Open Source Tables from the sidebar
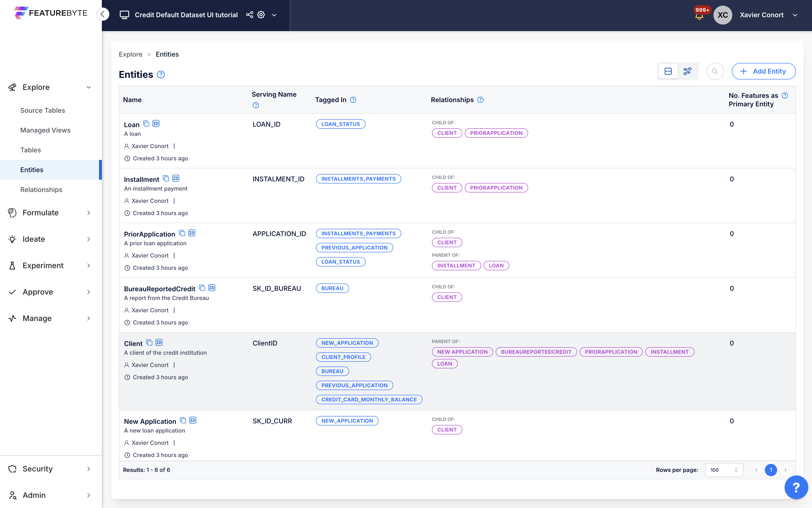Viewport: 812px width, 508px height. [42, 110]
